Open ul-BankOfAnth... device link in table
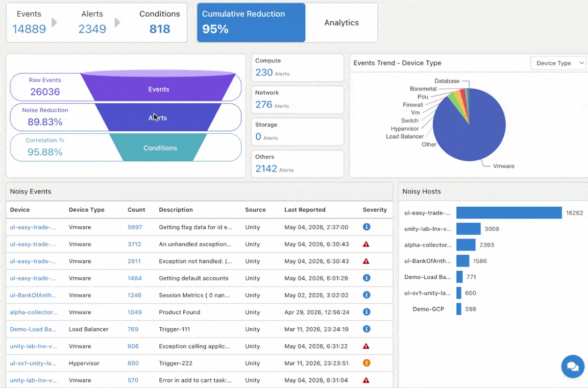Screen dimensions: 588x388 (x=33, y=295)
